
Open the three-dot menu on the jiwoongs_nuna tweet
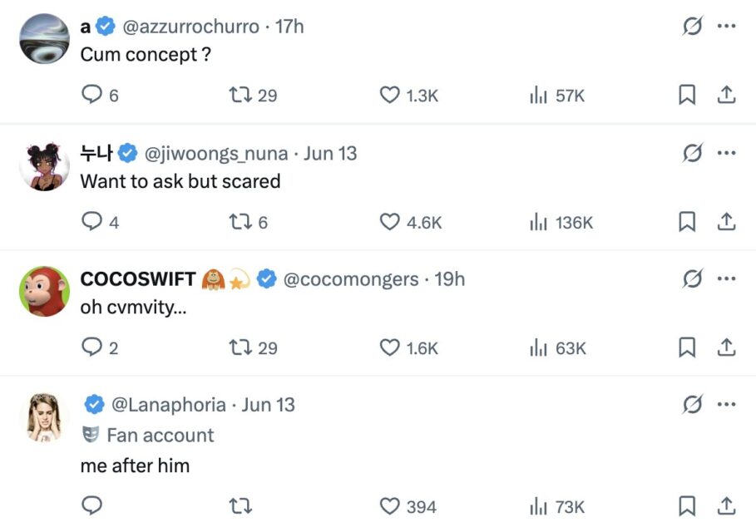point(726,153)
